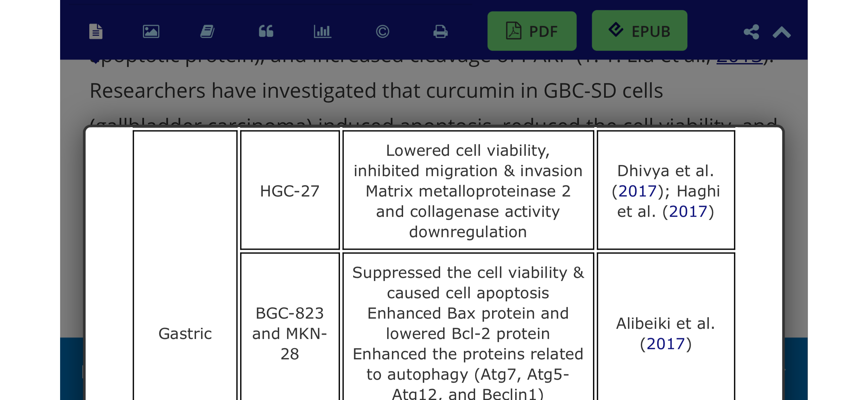The height and width of the screenshot is (400, 868).
Task: Collapse the toolbar with up chevron
Action: pos(782,32)
